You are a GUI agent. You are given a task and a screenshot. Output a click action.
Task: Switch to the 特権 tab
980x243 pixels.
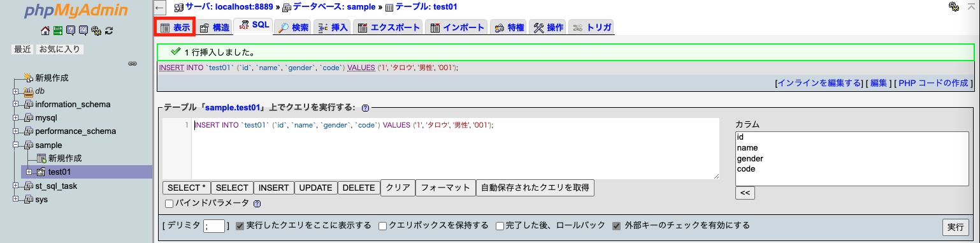click(x=508, y=27)
